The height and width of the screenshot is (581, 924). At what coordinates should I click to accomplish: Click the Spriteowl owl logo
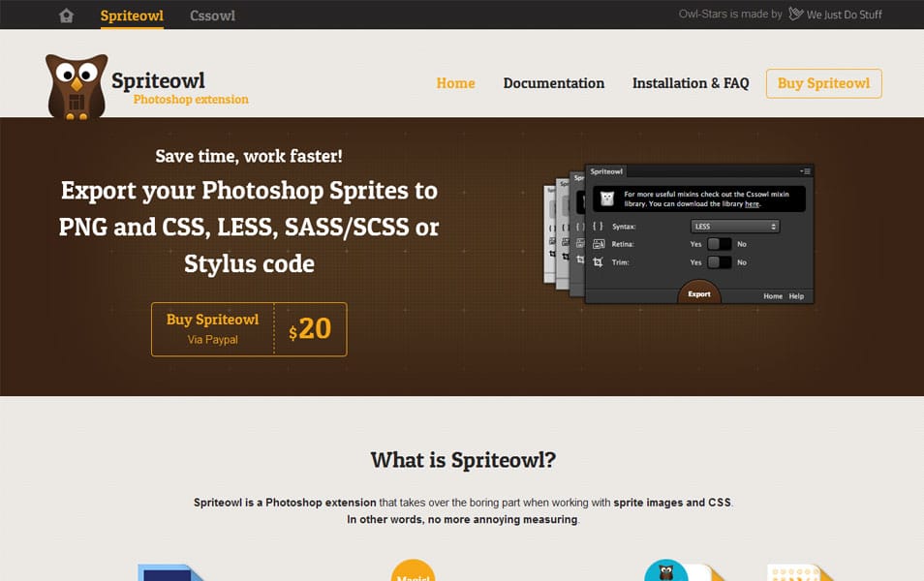[x=77, y=86]
